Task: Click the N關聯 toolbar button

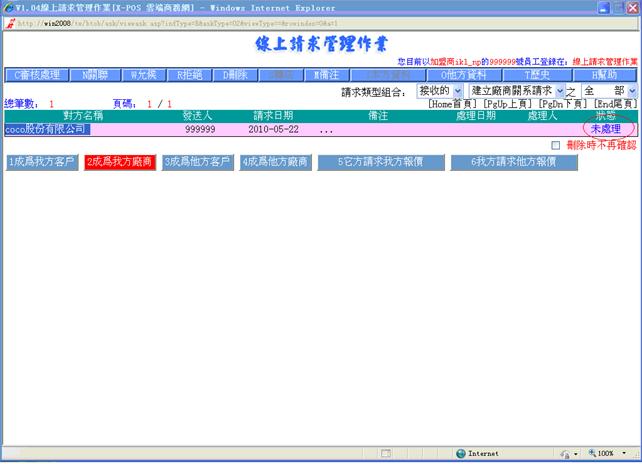Action: (x=91, y=75)
